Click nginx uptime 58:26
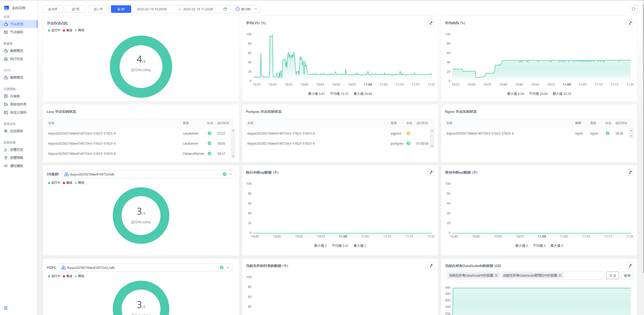 619,133
